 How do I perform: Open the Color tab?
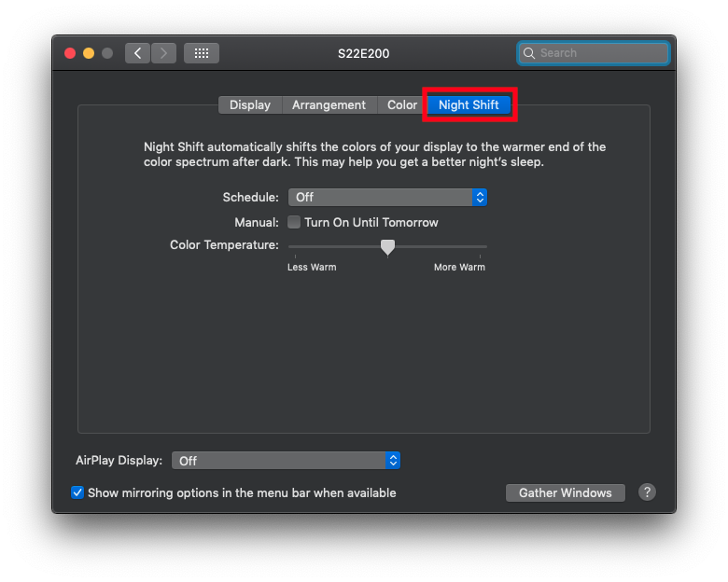tap(402, 105)
